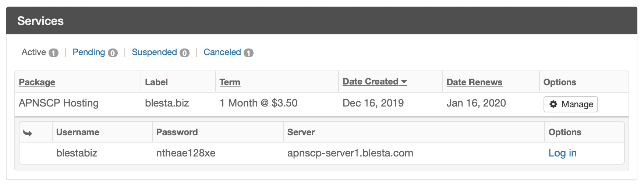Sort services by Package column
The image size is (644, 191).
(37, 82)
